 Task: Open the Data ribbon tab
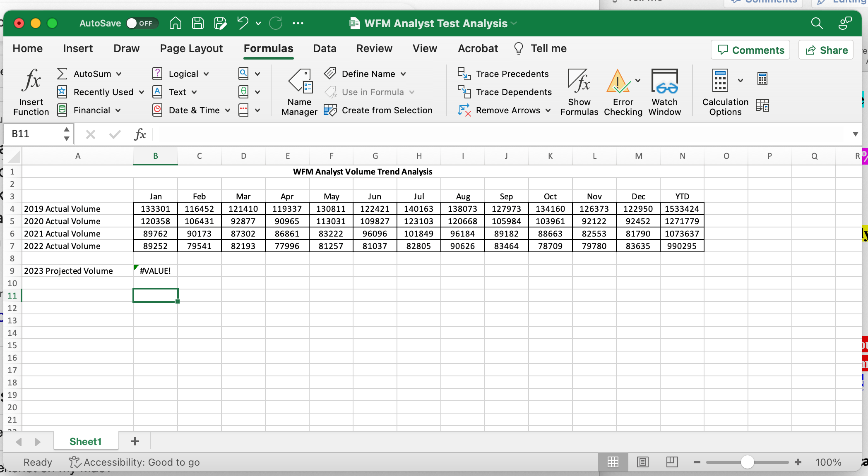(325, 48)
